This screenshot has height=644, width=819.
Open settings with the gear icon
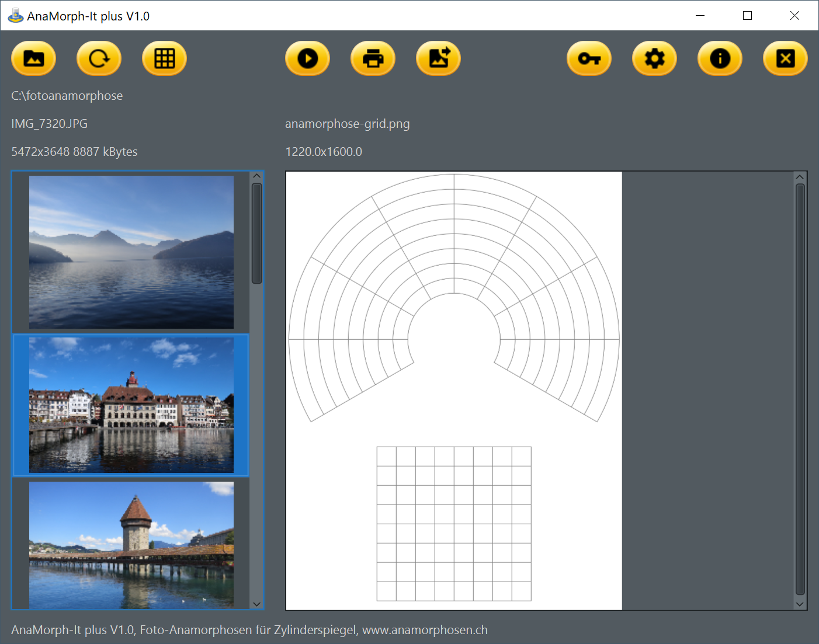(655, 58)
